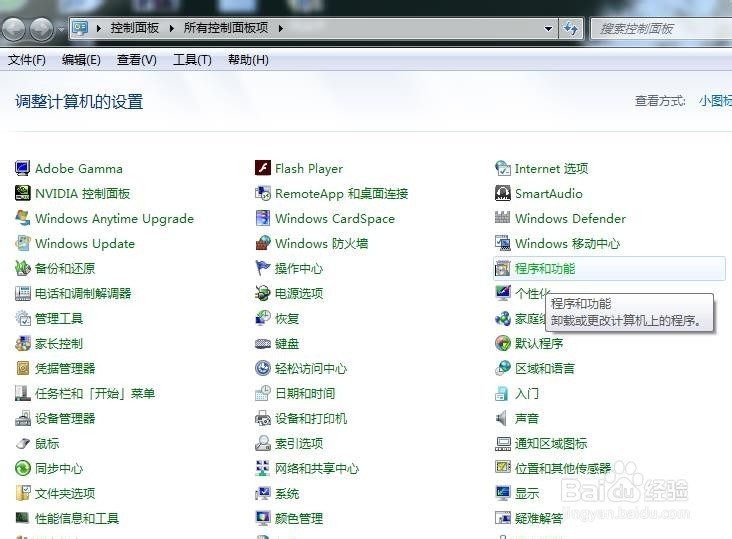Screen dimensions: 732x539
Task: Open the 备份和还原 icon
Action: 22,268
